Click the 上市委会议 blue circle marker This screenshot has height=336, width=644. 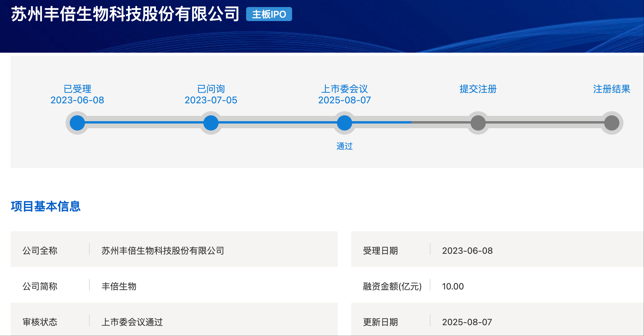coord(345,123)
